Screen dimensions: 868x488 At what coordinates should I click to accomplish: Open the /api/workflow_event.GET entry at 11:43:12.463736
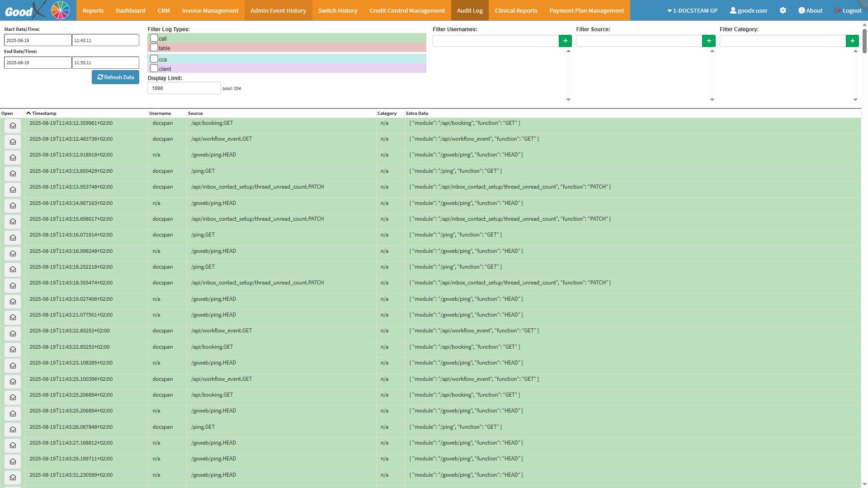[13, 142]
